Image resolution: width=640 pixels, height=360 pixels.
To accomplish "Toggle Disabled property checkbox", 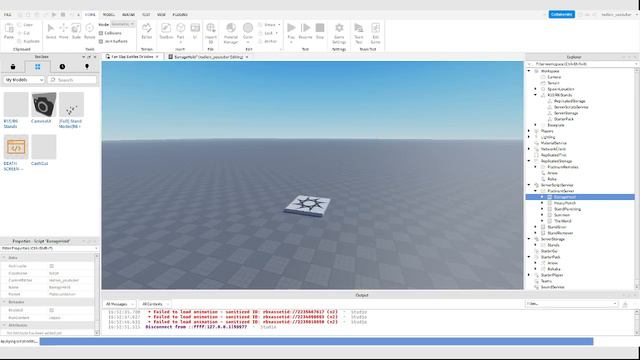I will tap(51, 310).
